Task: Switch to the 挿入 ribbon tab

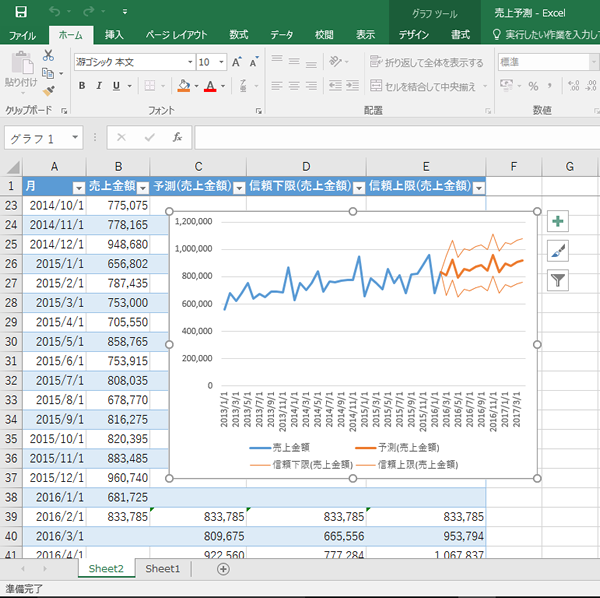Action: 114,35
